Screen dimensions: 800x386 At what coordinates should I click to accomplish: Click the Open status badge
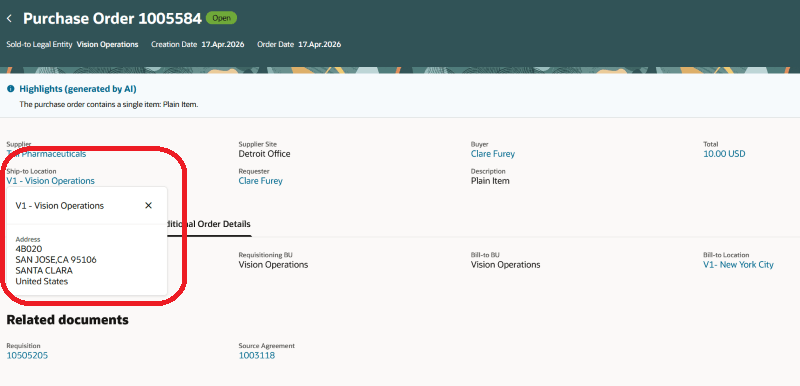click(x=221, y=18)
